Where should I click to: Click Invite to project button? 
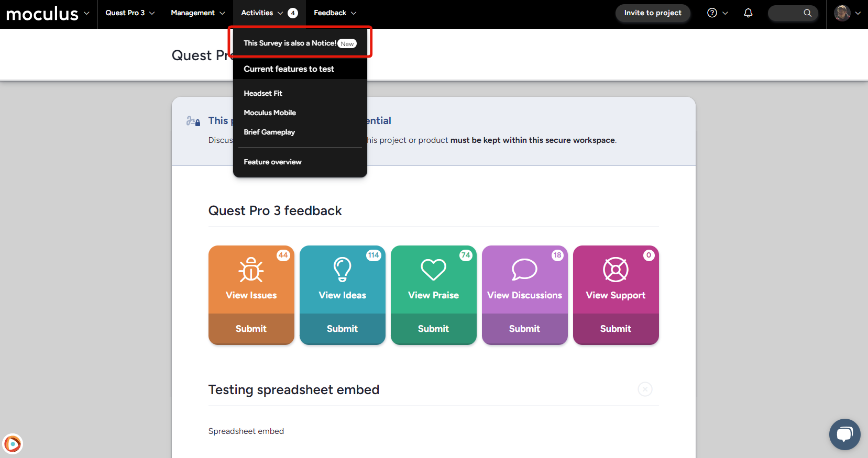652,13
